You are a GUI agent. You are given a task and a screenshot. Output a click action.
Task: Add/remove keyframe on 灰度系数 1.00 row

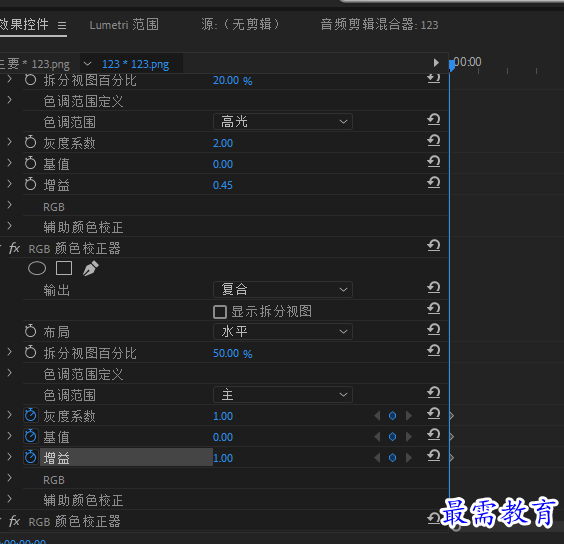[392, 416]
